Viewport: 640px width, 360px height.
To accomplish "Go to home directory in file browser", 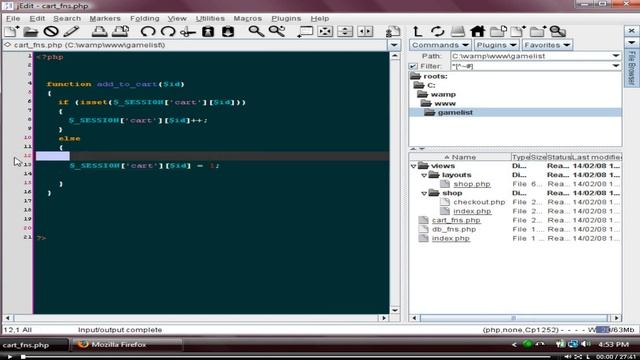I will tap(477, 31).
